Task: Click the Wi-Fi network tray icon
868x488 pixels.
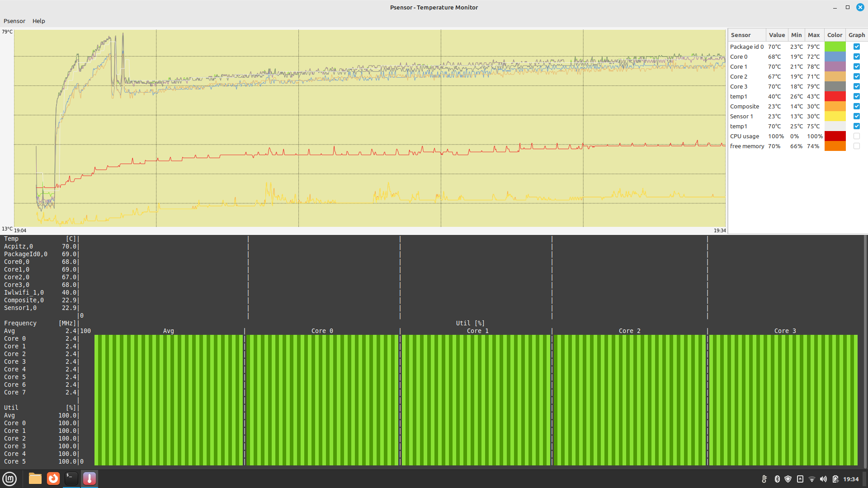Action: click(811, 479)
